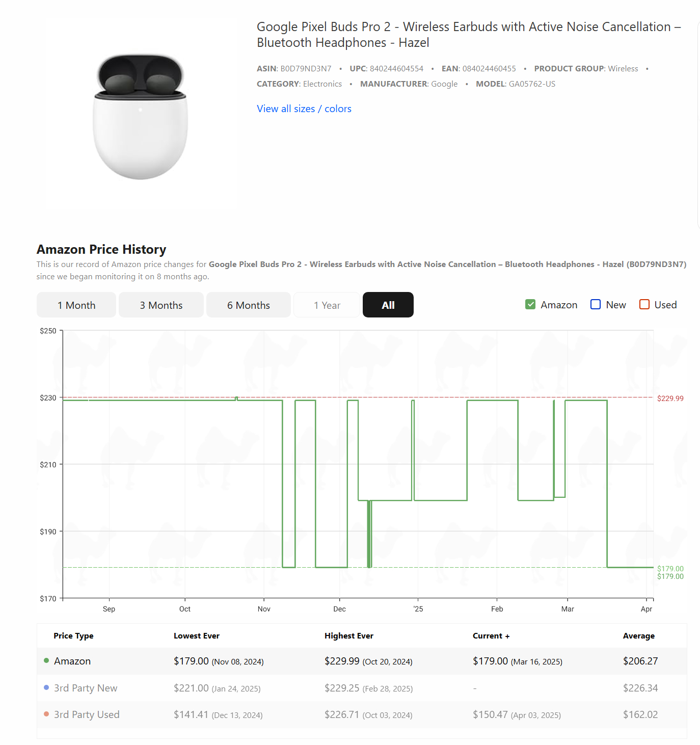Click the green $179.00 chart price label
700x745 pixels.
pos(670,569)
